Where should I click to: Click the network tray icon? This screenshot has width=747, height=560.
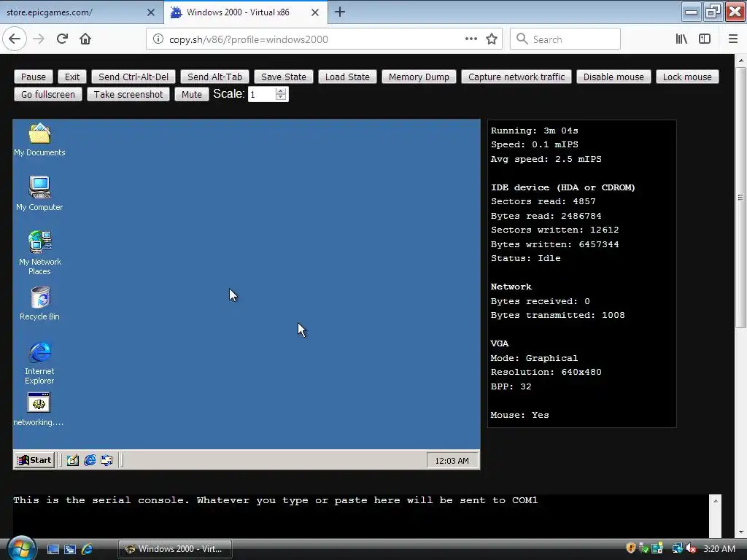click(x=677, y=548)
